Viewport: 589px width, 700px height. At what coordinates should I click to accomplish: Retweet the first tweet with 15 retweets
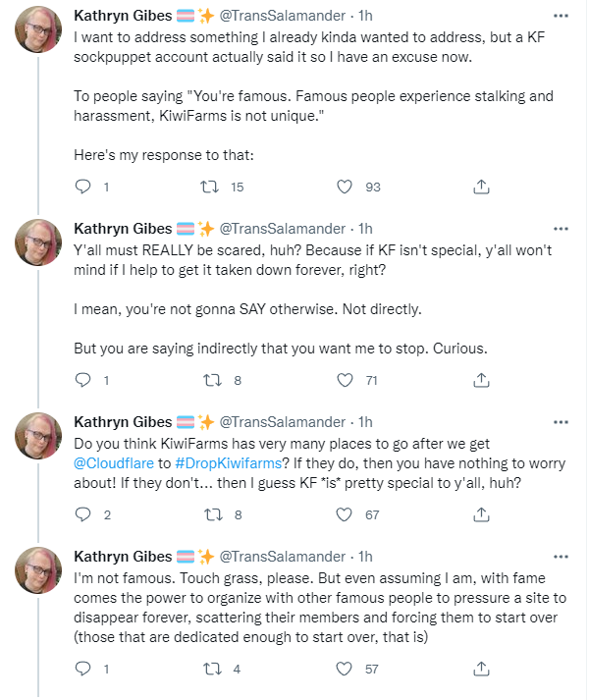(209, 187)
